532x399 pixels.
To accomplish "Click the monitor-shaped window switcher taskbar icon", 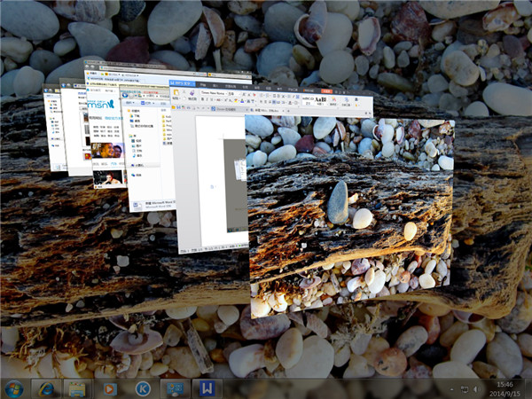I will (x=175, y=388).
